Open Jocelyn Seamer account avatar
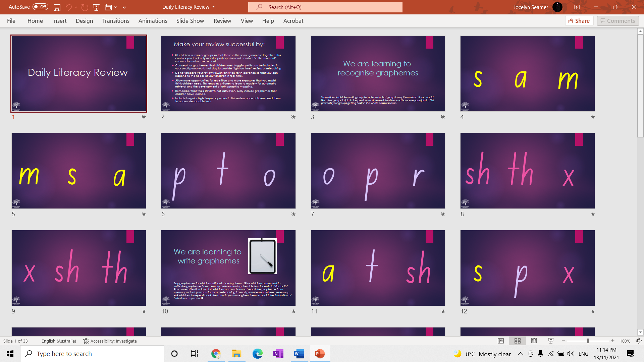Image resolution: width=644 pixels, height=362 pixels. (557, 7)
